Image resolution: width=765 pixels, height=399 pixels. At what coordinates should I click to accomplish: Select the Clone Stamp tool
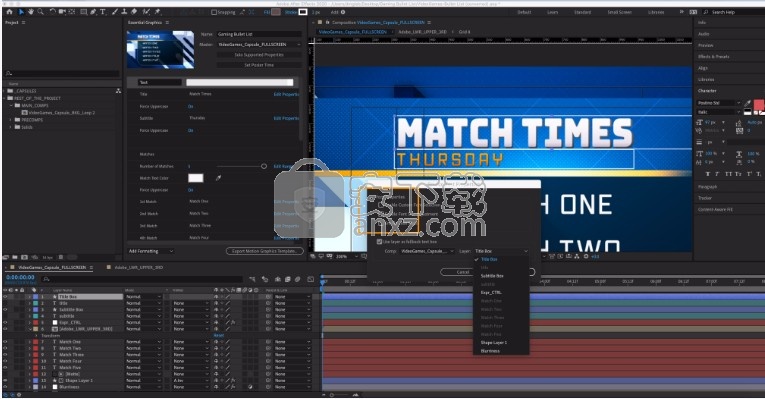coord(124,12)
